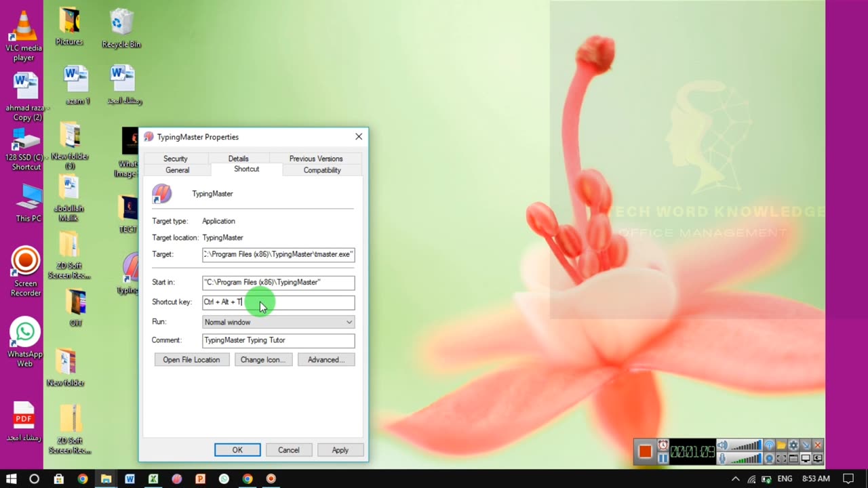Open the Pictures folder on desktop

click(69, 27)
